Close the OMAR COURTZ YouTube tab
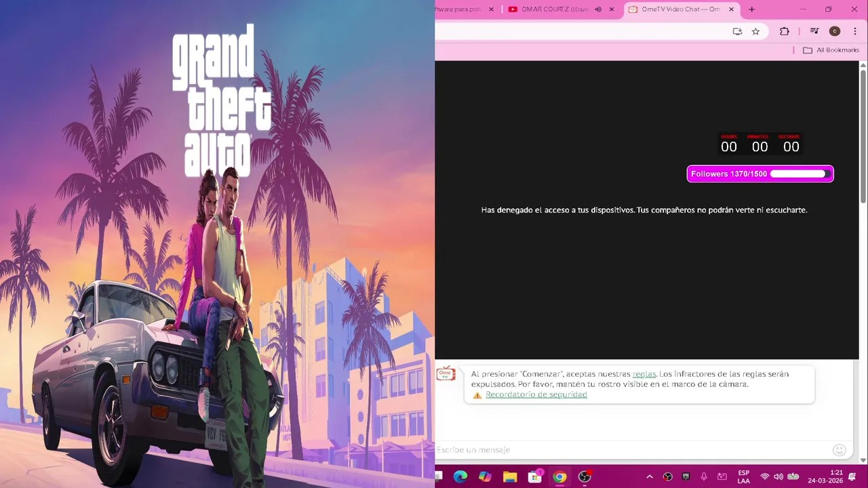868x488 pixels. coord(612,9)
